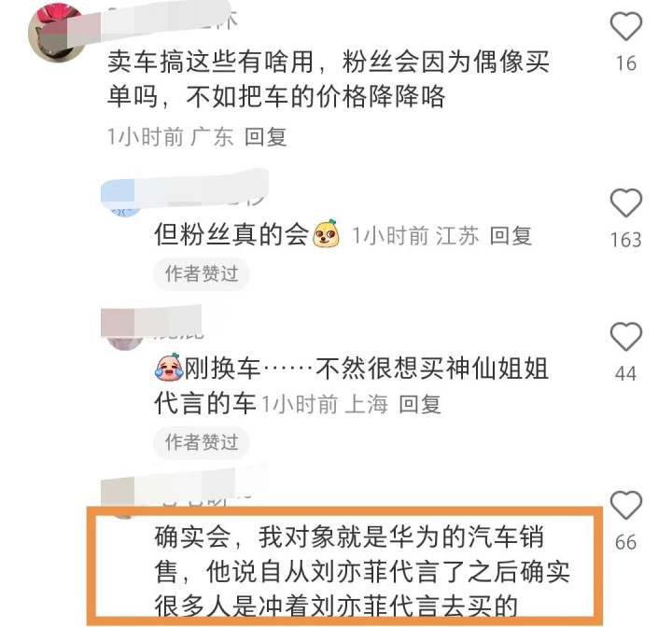Screen dimensions: 672x627
Task: Click the 作者赞过 tag under the Jiangsu reply
Action: tap(202, 273)
